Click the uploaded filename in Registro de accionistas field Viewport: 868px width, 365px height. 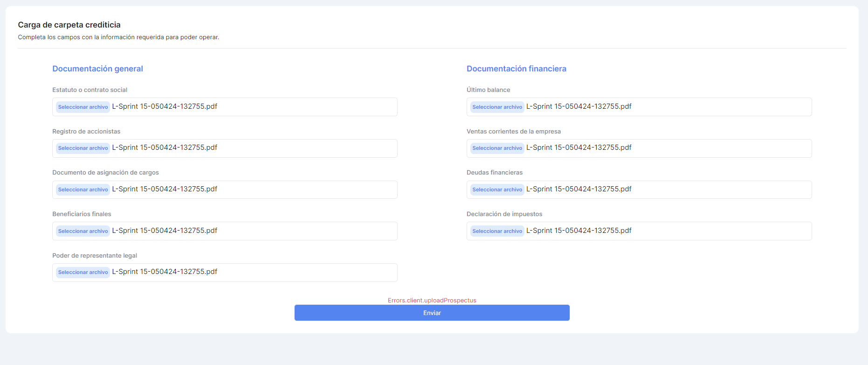165,147
